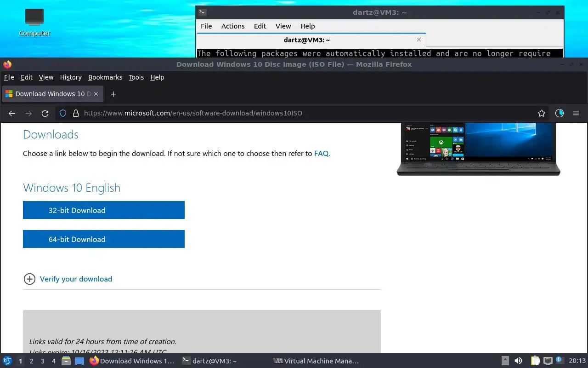This screenshot has width=588, height=368.
Task: Open the clipboard manager tray icon
Action: pos(535,361)
